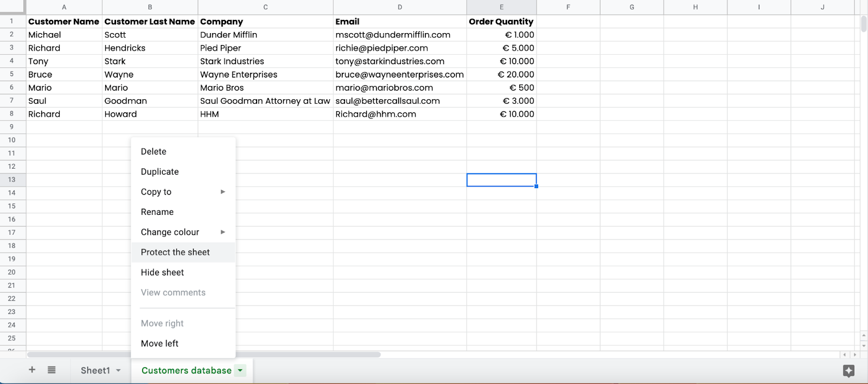868x384 pixels.
Task: Open Sheet1 tab dropdown arrow
Action: [118, 370]
